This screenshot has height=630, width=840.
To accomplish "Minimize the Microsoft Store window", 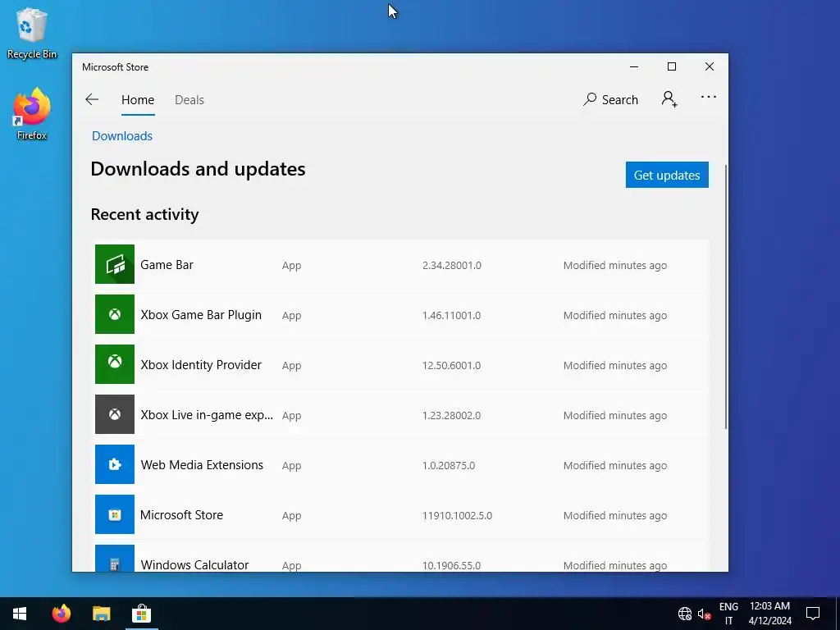I will (x=634, y=67).
